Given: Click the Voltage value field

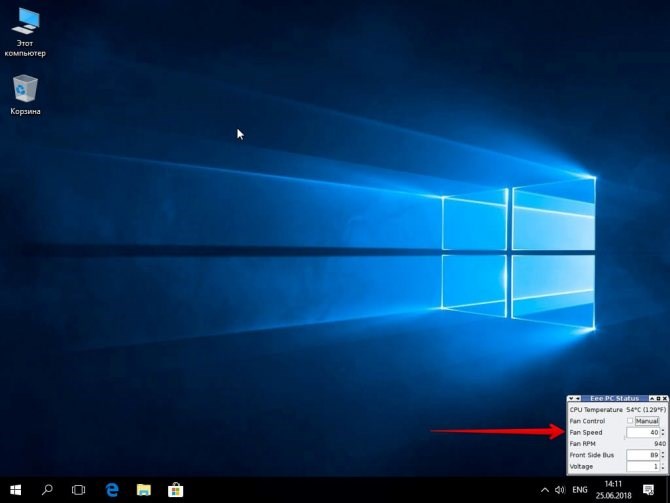Looking at the screenshot, I should [643, 466].
